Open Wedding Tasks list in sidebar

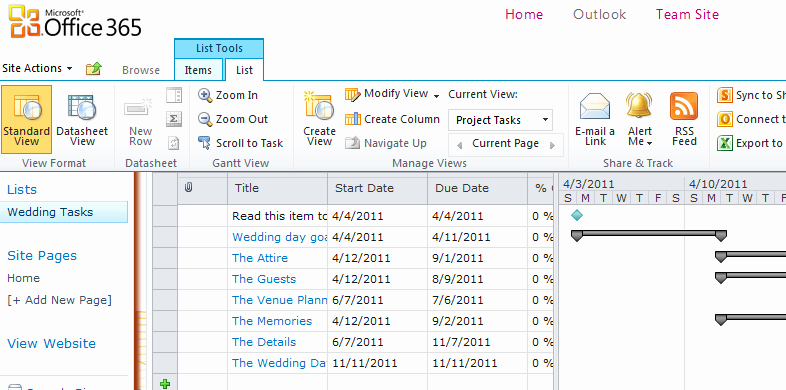(64, 212)
